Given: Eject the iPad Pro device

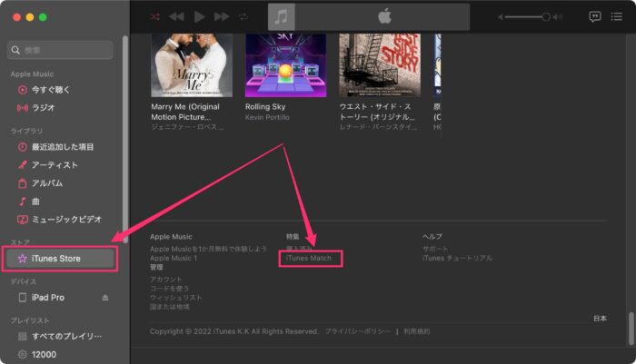Looking at the screenshot, I should click(104, 298).
